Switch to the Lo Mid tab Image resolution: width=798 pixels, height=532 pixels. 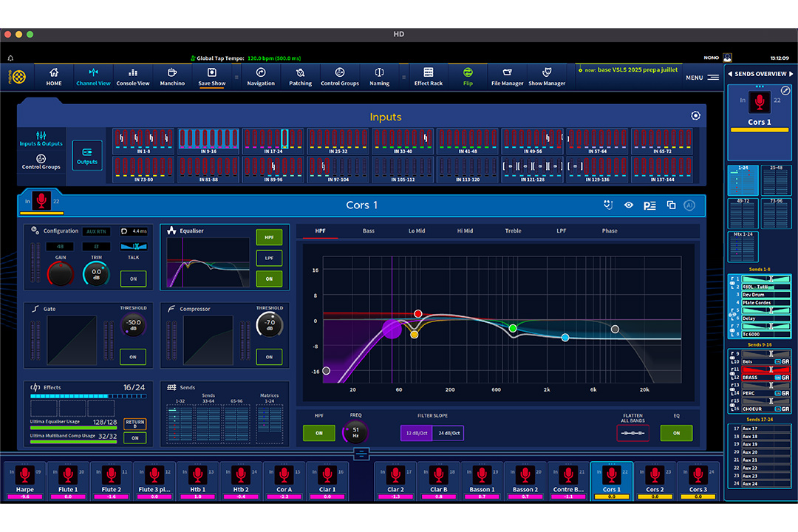click(x=417, y=231)
